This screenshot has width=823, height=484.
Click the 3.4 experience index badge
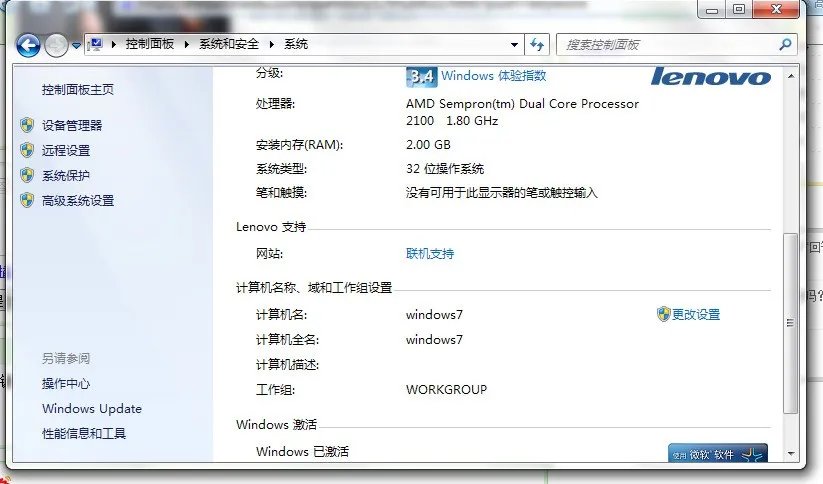point(421,77)
